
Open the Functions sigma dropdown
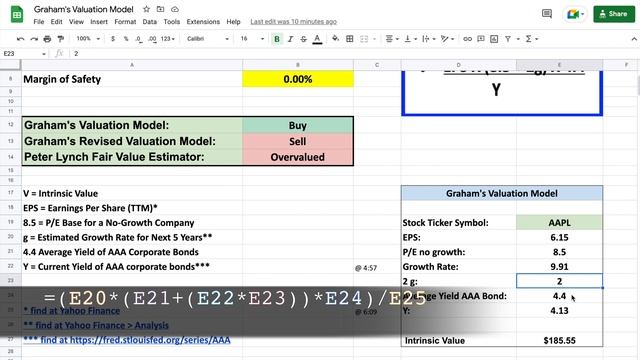tap(532, 39)
